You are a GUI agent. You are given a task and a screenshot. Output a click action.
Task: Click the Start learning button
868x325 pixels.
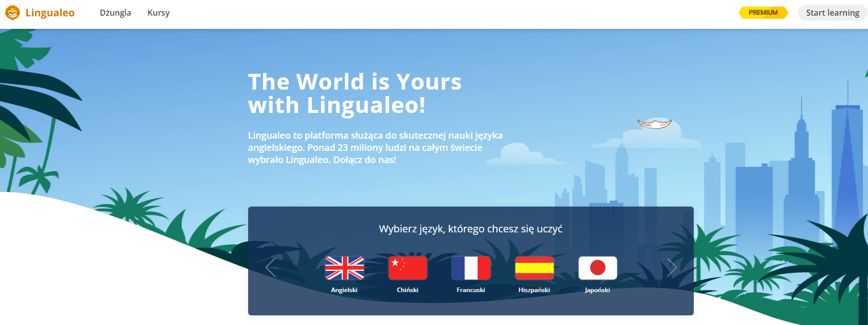pos(833,13)
